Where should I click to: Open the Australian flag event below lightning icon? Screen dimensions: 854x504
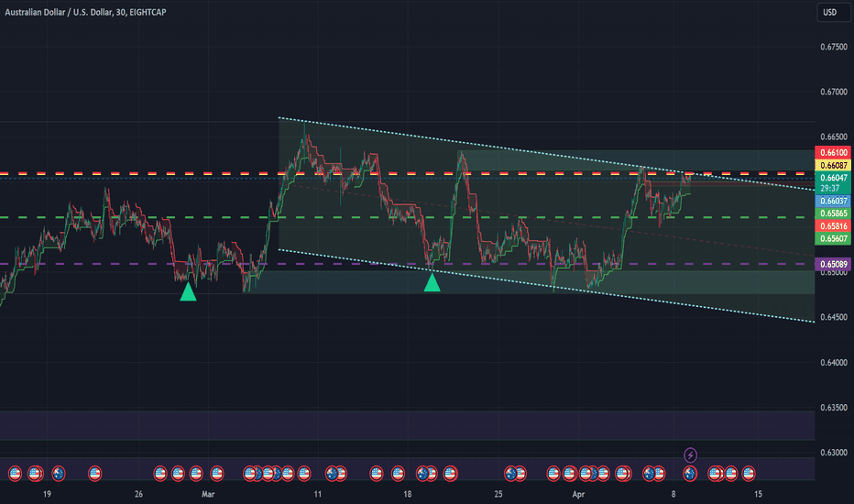pyautogui.click(x=690, y=474)
